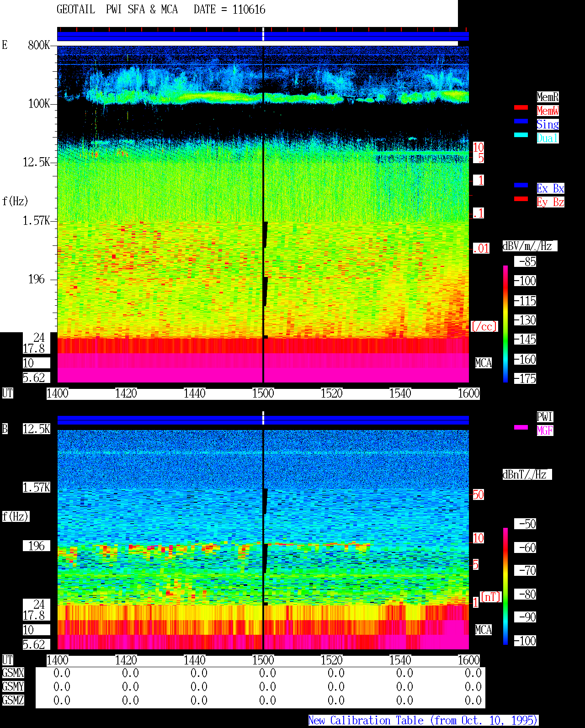Click the dBV/m/√Hz color scale bar

click(505, 324)
